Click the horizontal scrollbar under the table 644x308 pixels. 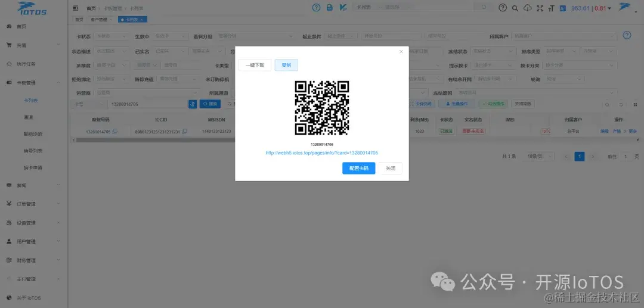(x=355, y=140)
